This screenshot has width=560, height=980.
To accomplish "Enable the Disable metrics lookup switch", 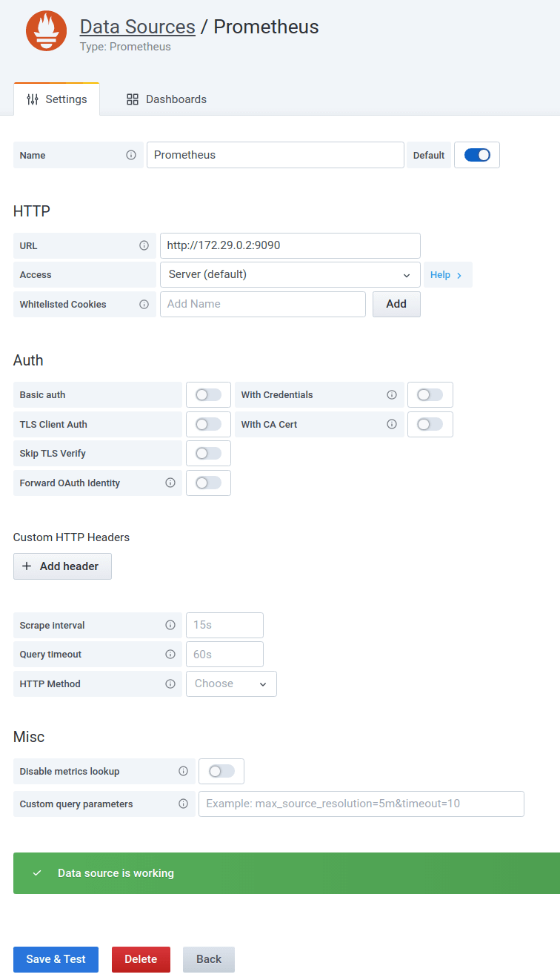I will [x=221, y=771].
